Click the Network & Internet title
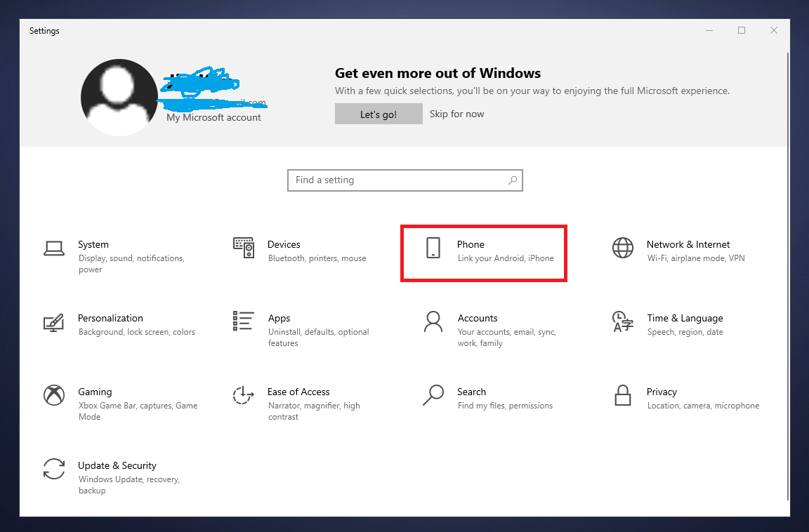 [x=688, y=244]
